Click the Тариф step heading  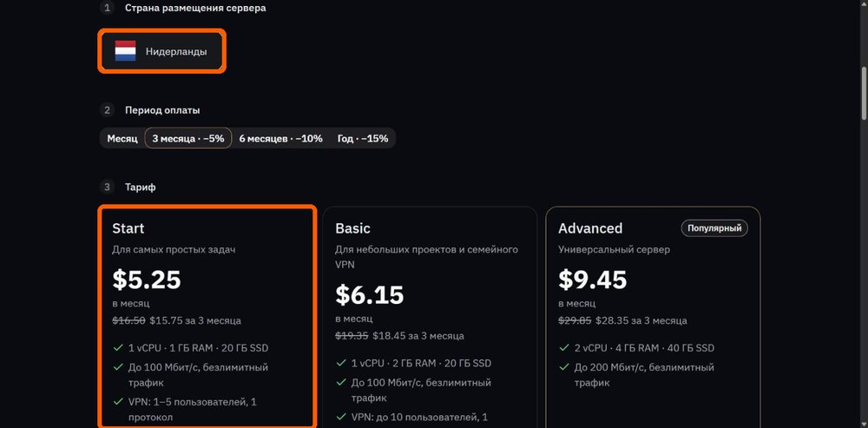point(141,188)
